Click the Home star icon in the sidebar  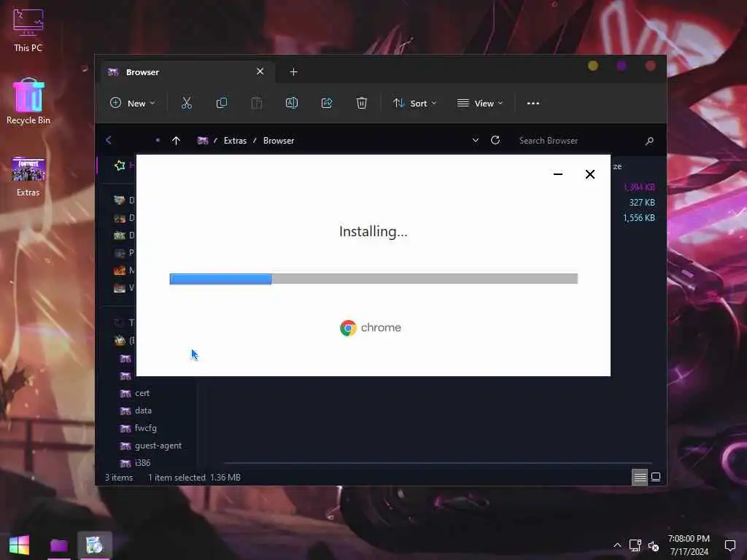[120, 166]
